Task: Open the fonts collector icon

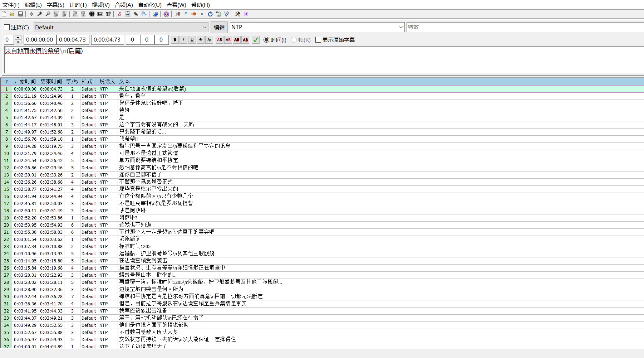Action: coord(144,14)
